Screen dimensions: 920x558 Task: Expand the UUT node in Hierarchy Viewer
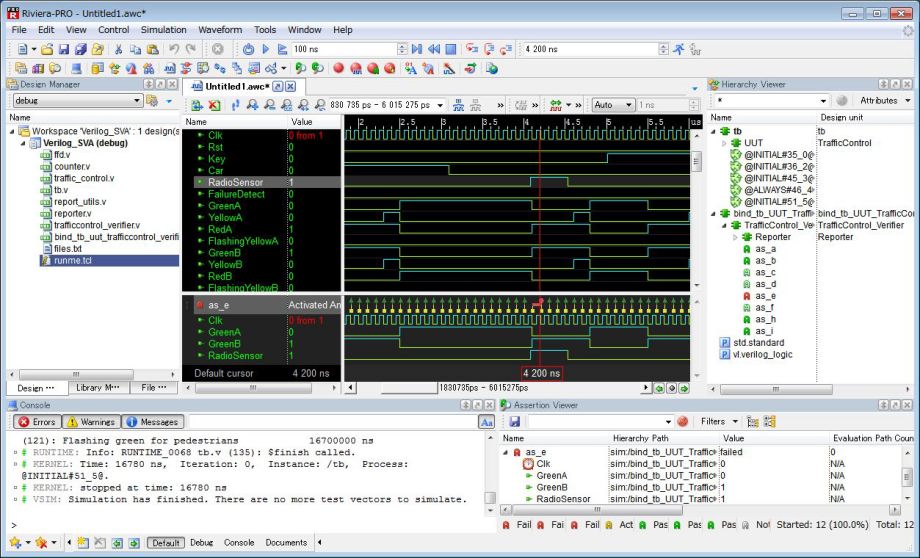pyautogui.click(x=724, y=143)
